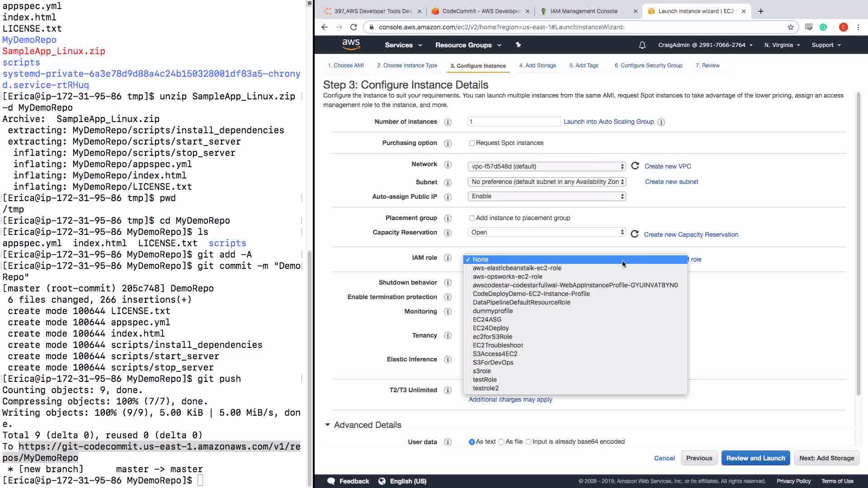Open Auto-assign Public IP dropdown
The width and height of the screenshot is (868, 488).
[x=547, y=196]
